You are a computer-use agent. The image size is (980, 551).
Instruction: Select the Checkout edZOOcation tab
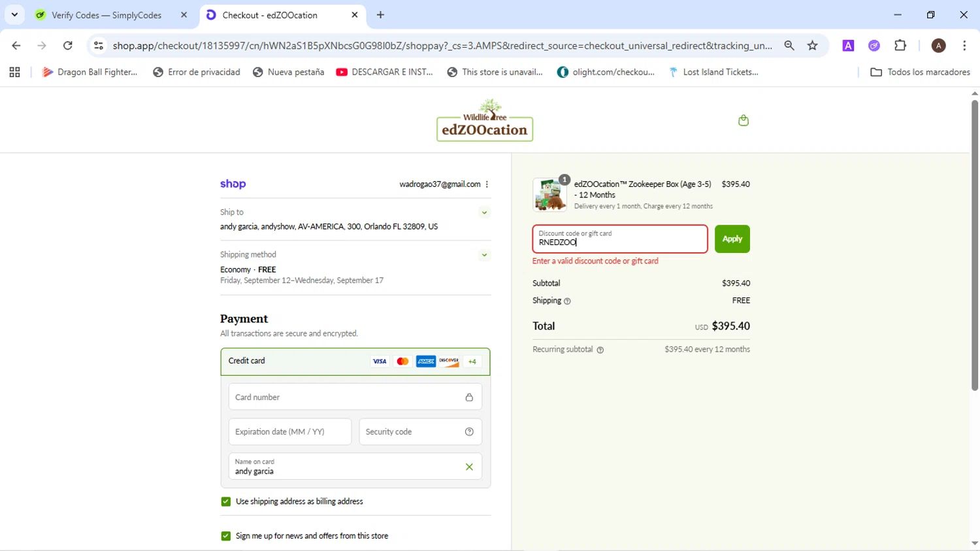pyautogui.click(x=284, y=15)
